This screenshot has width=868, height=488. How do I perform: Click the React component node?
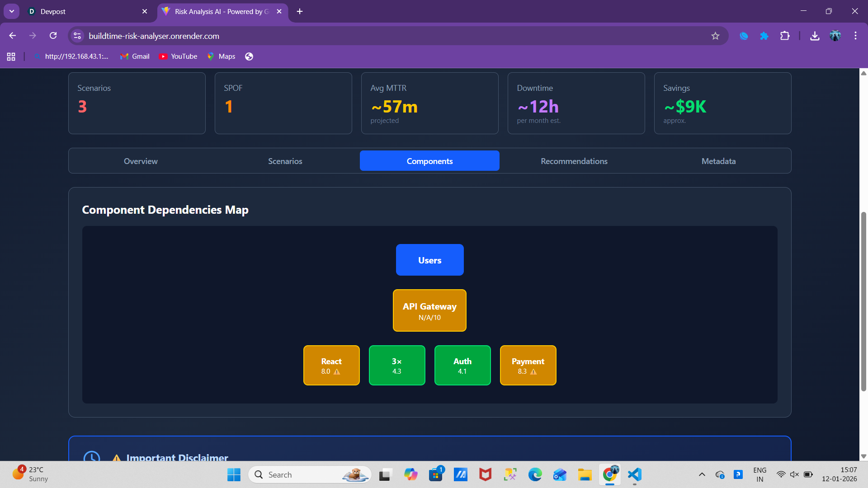pos(331,366)
